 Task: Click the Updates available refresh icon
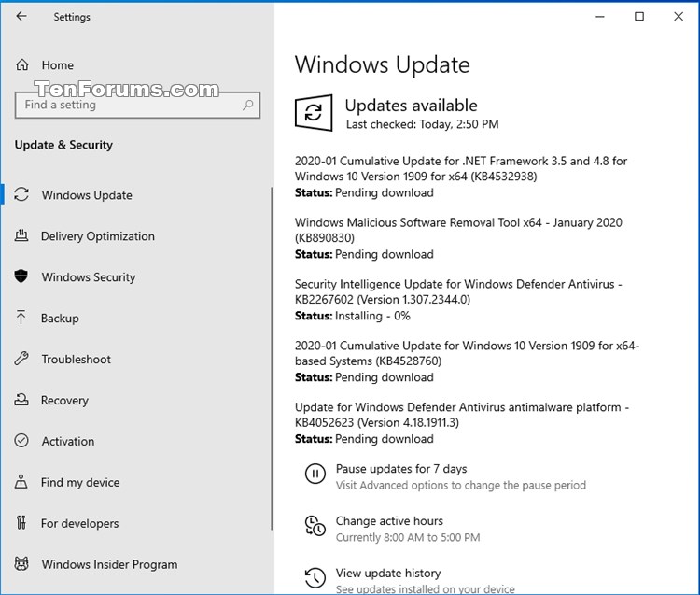point(314,113)
